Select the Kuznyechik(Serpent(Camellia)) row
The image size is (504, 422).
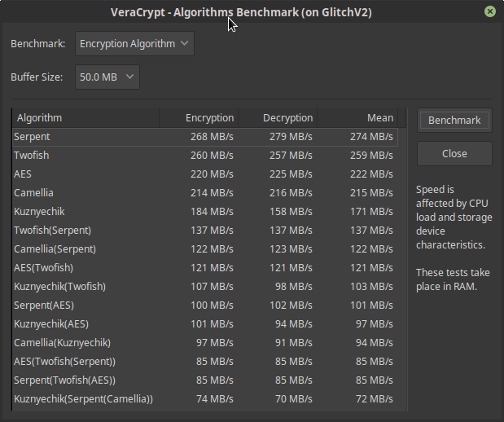coord(205,399)
